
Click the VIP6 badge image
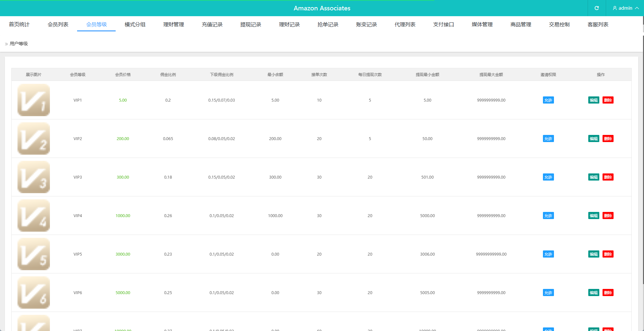[34, 292]
